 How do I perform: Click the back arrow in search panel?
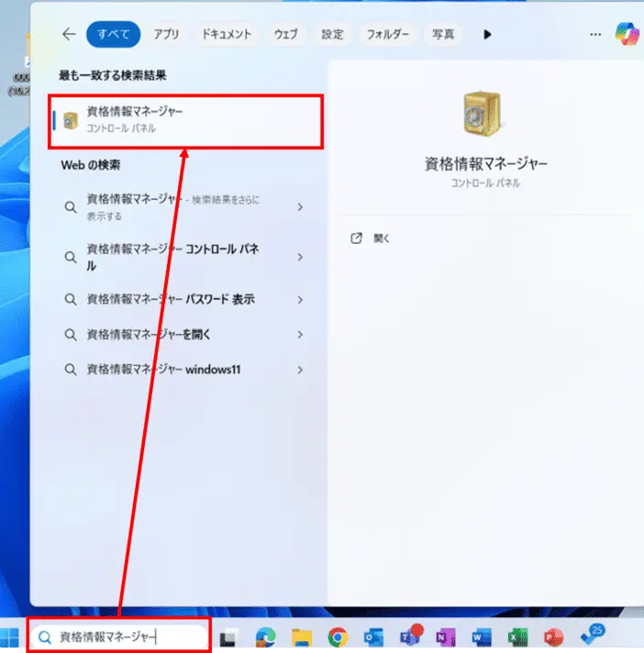click(69, 34)
